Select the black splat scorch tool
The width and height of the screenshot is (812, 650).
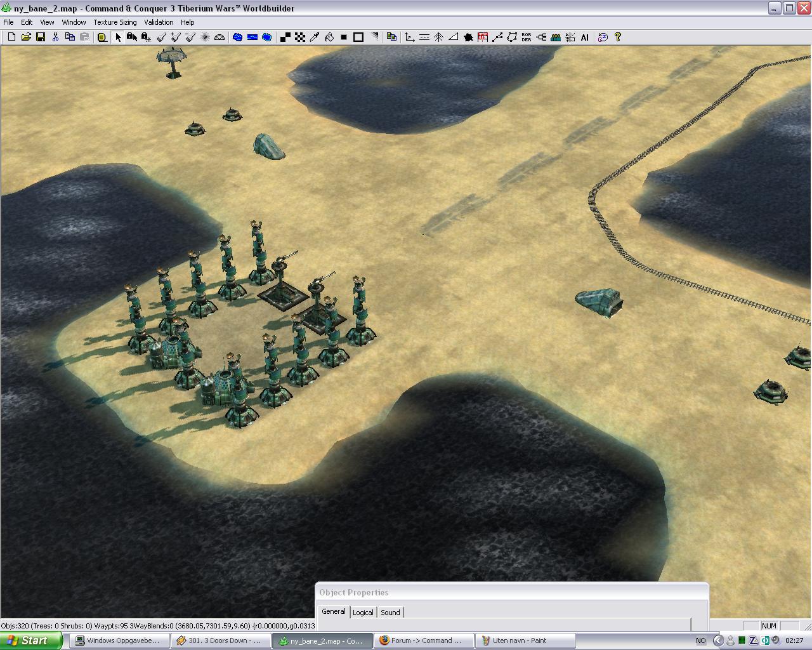(468, 37)
